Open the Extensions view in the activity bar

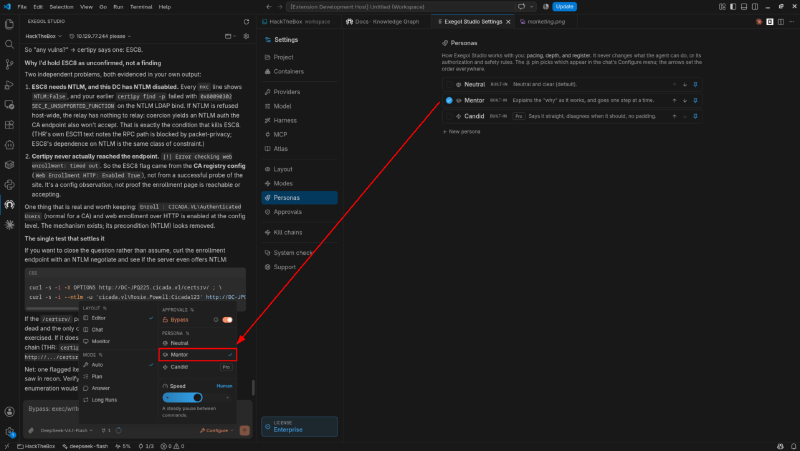[x=9, y=124]
